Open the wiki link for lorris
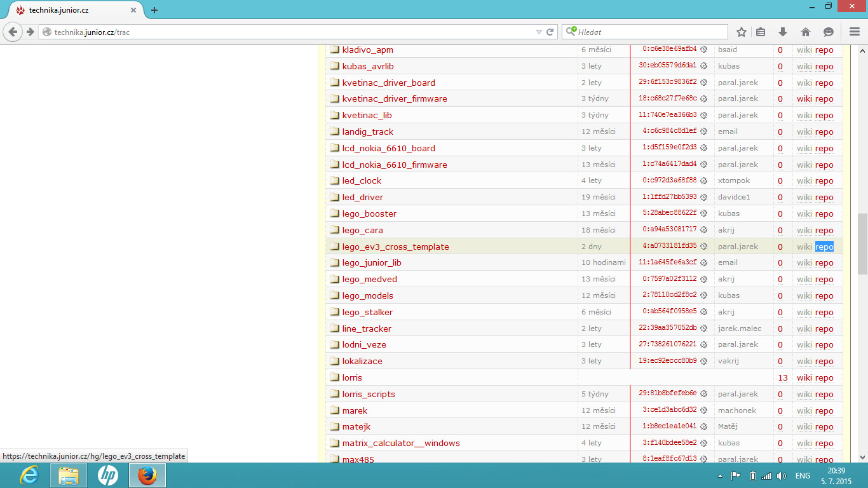Screen dimensions: 868x488 pyautogui.click(x=804, y=378)
